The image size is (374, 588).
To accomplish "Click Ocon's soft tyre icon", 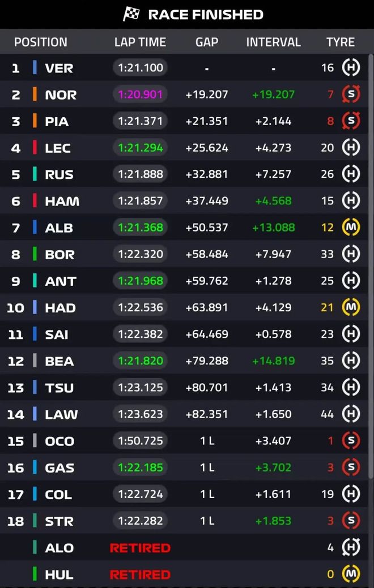I will [351, 441].
